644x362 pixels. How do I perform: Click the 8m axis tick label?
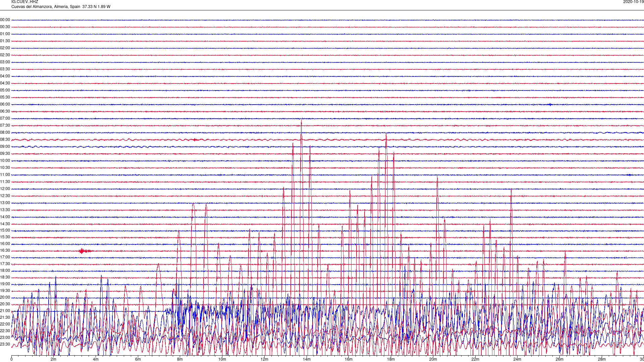(180, 359)
